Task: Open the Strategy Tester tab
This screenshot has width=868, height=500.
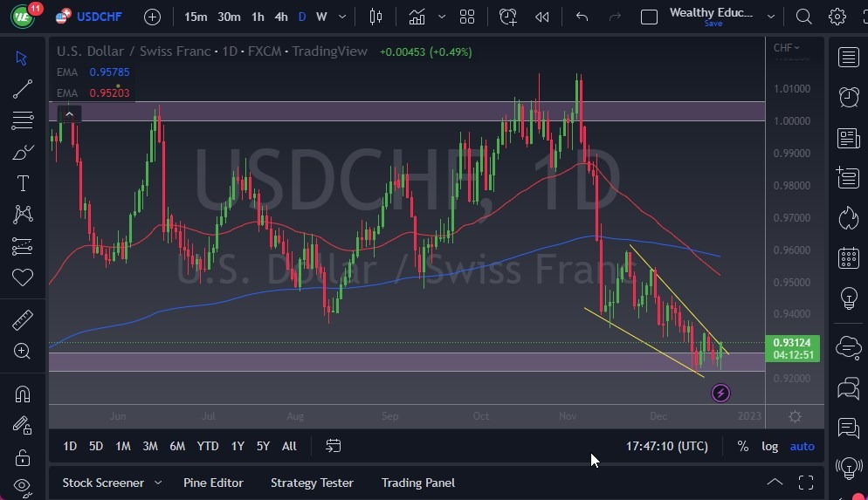Action: pos(312,483)
